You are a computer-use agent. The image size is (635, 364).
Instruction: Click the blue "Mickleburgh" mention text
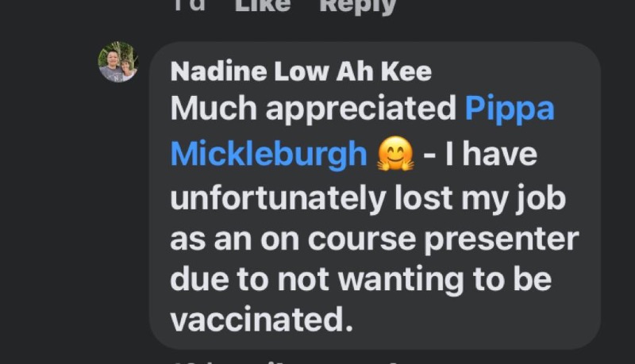click(268, 153)
